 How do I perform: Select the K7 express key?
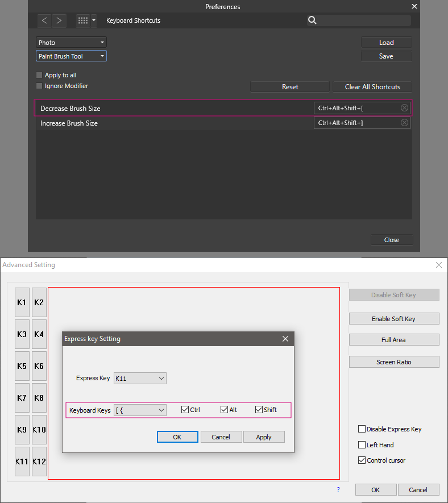(x=22, y=398)
